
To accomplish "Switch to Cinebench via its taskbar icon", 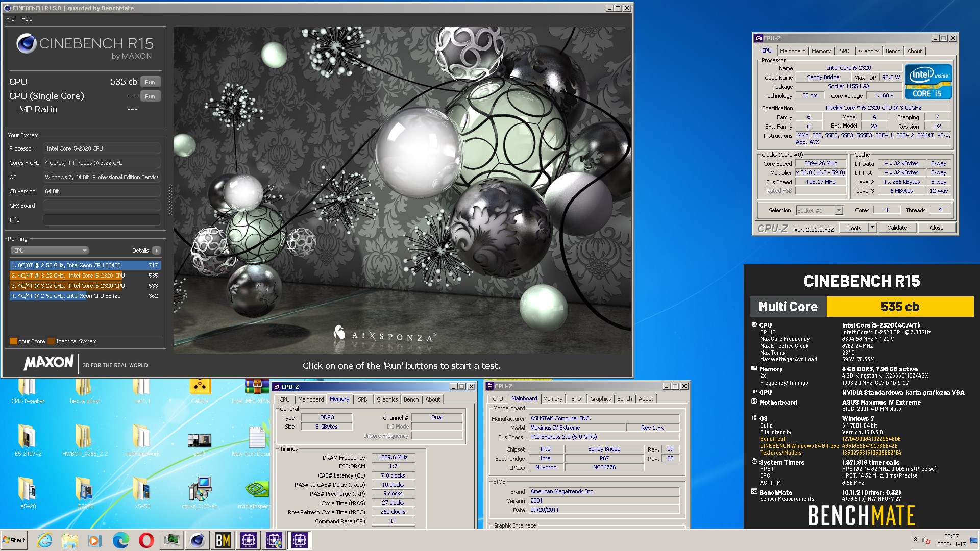I will point(198,540).
